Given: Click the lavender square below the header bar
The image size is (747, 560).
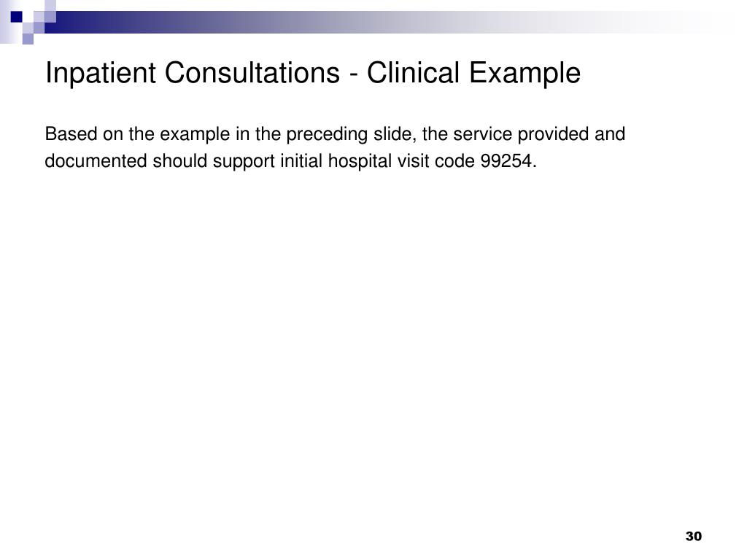Looking at the screenshot, I should (x=28, y=39).
